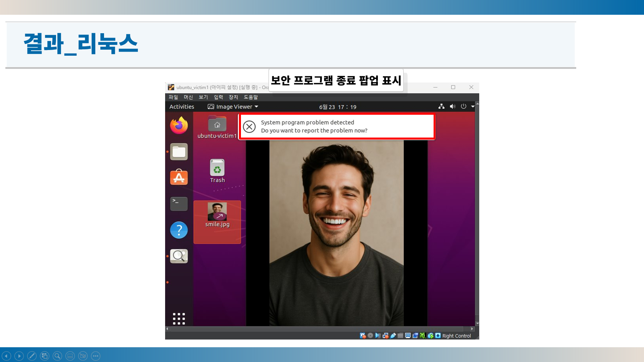Open the 파일 menu in VirtualBox
Screen dimensions: 644x362
173,97
